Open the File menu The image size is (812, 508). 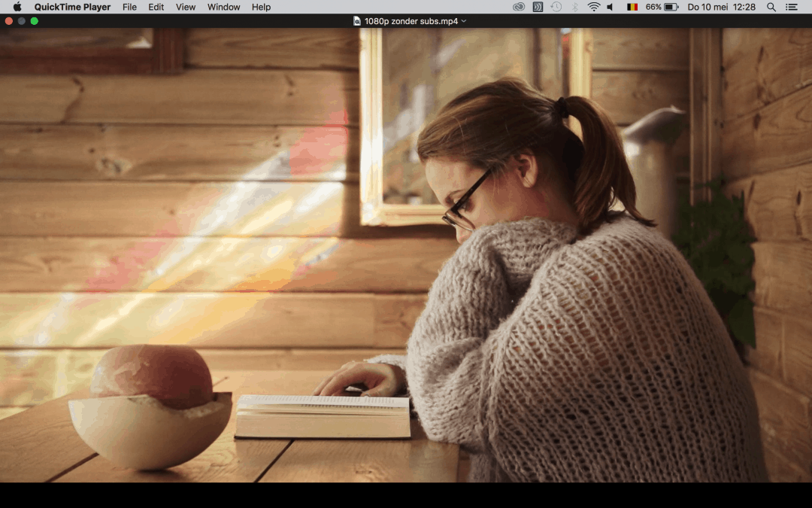coord(129,7)
